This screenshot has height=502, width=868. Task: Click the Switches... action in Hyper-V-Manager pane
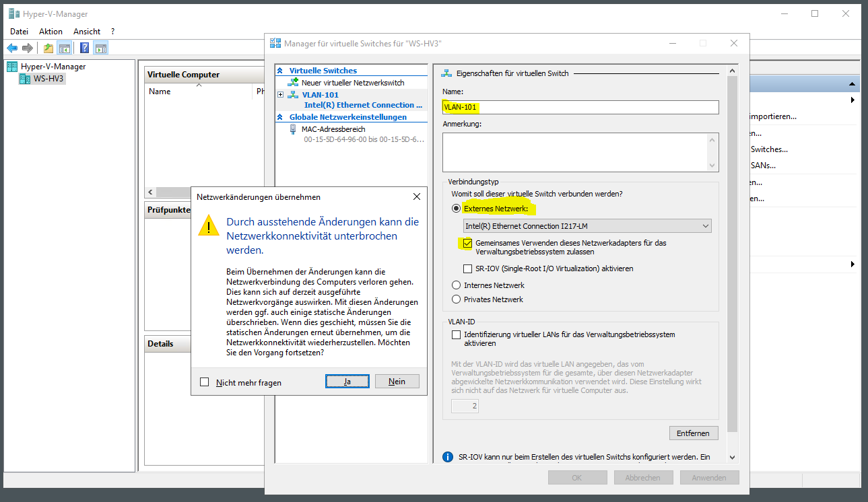click(769, 149)
